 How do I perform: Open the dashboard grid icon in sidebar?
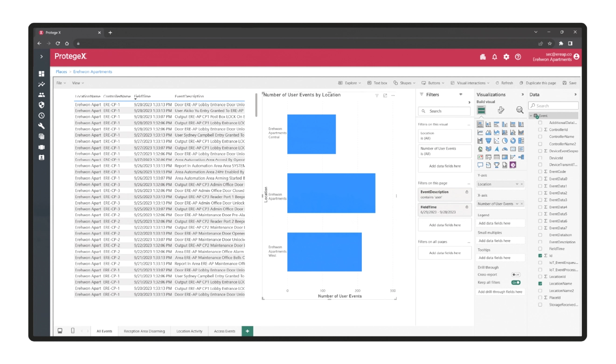click(42, 74)
